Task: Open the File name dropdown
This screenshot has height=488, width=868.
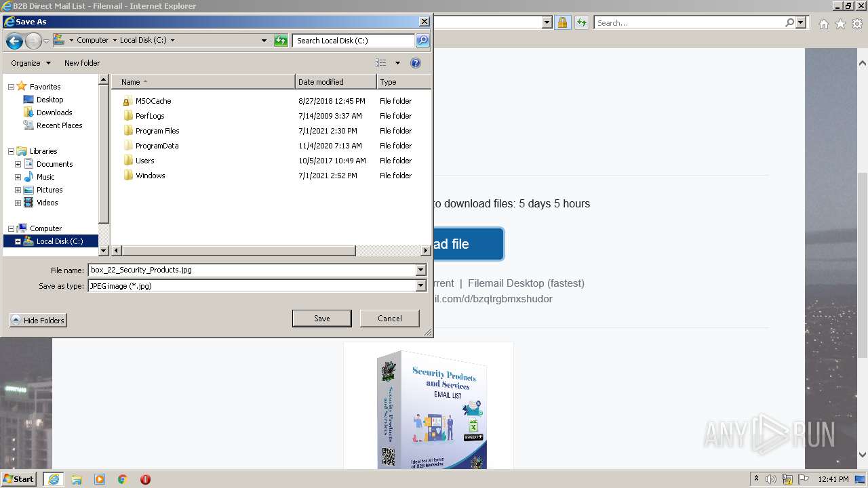Action: (x=421, y=270)
